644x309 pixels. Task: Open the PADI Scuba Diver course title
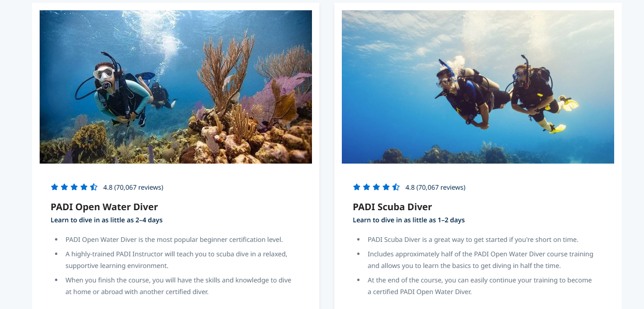click(392, 207)
